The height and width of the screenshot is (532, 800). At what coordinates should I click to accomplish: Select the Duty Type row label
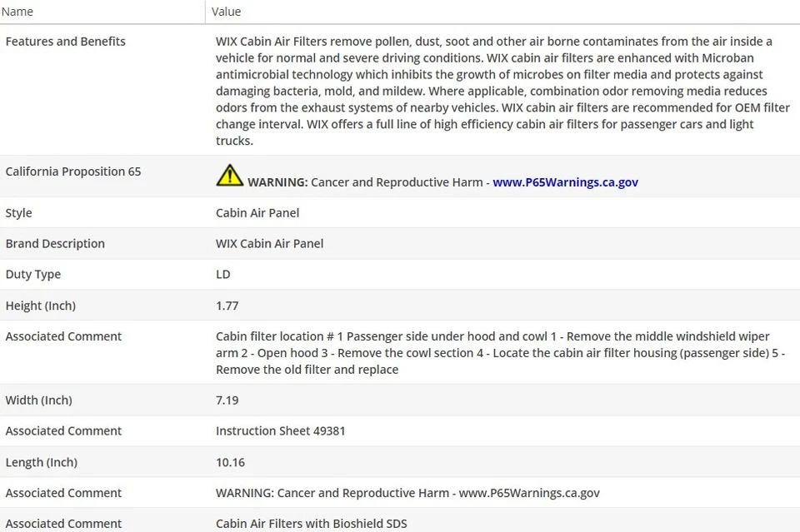tap(33, 275)
